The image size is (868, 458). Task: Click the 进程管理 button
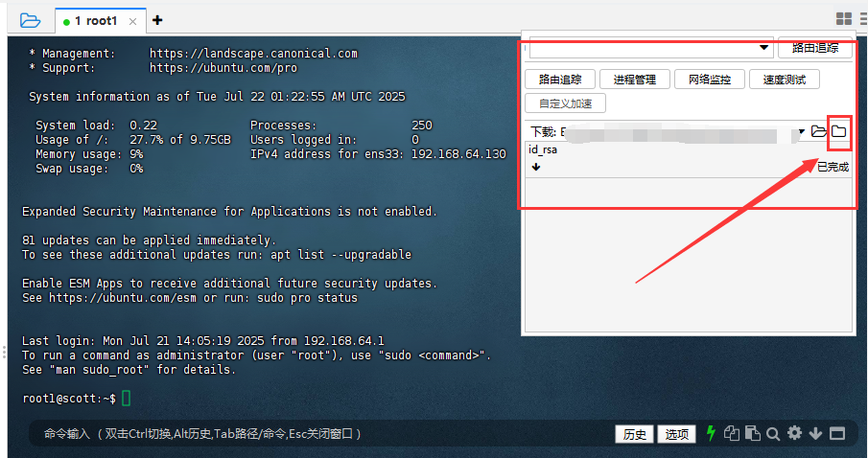[635, 80]
